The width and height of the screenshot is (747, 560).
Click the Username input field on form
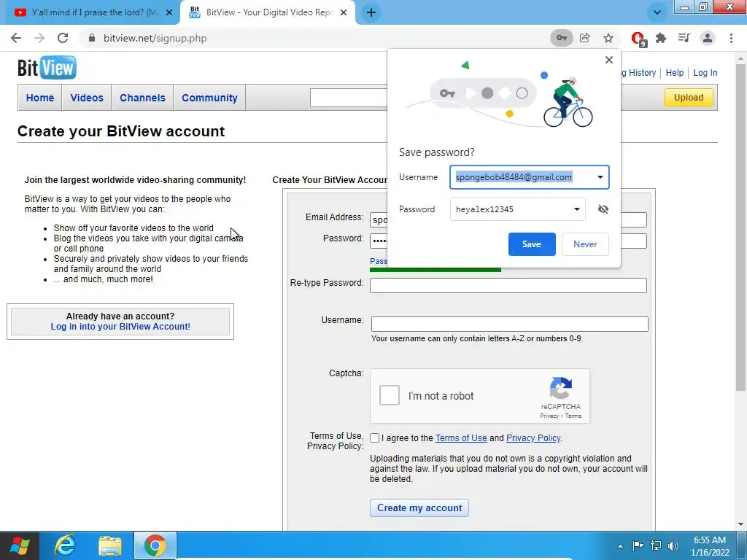[x=510, y=324]
